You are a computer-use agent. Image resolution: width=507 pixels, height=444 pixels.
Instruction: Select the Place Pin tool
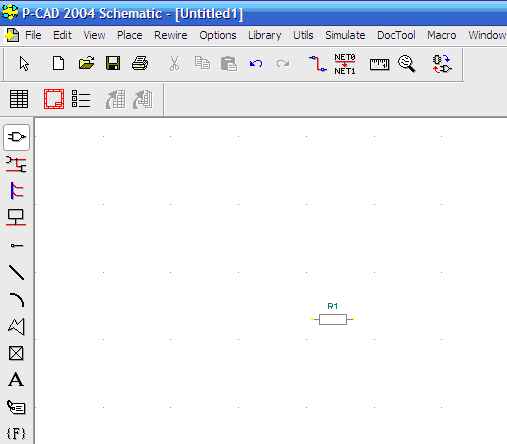[17, 246]
